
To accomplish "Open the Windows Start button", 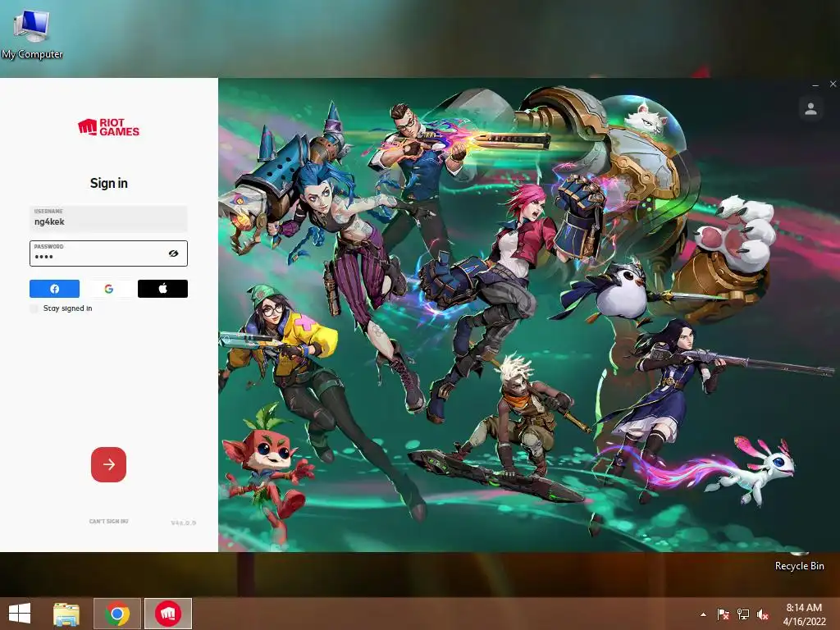I will (20, 614).
